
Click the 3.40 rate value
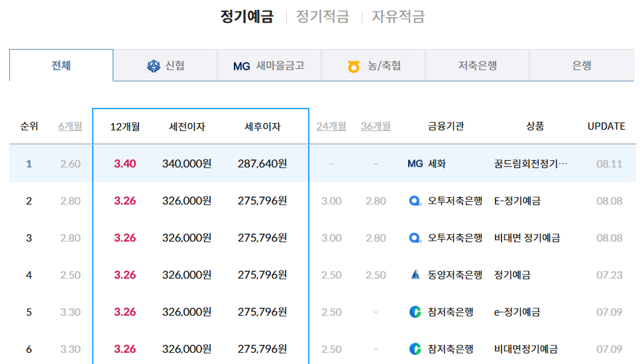[x=125, y=164]
